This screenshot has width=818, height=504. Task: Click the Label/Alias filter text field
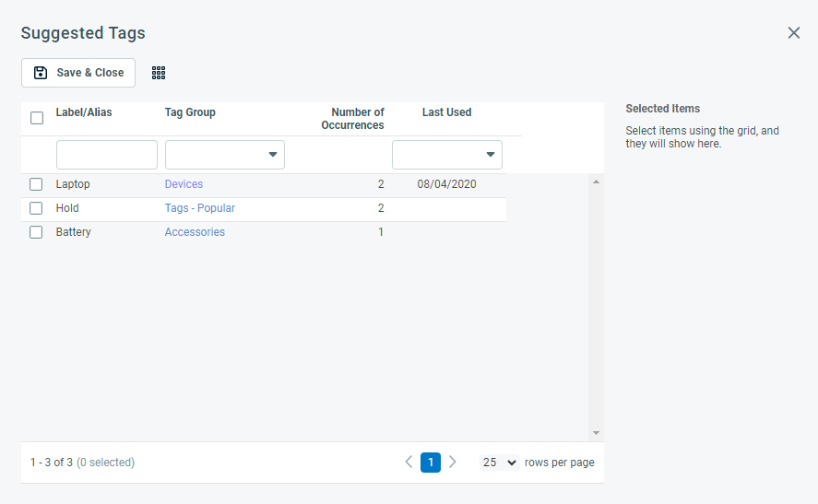click(x=107, y=155)
